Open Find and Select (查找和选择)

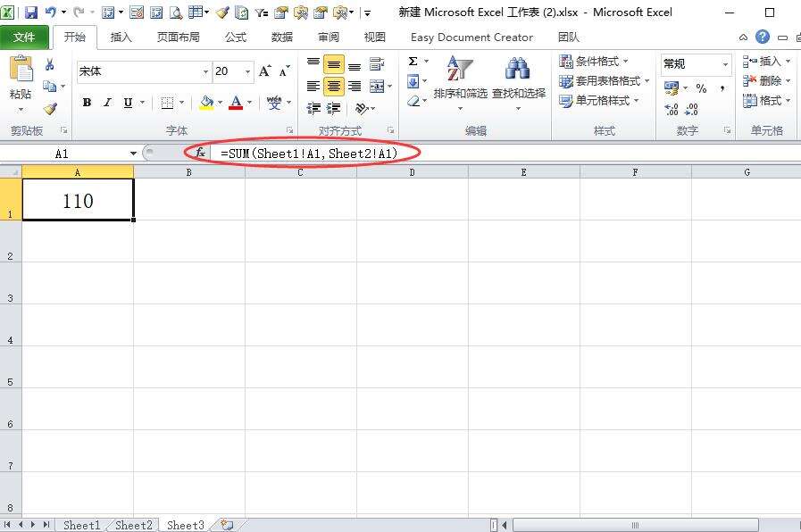(519, 82)
